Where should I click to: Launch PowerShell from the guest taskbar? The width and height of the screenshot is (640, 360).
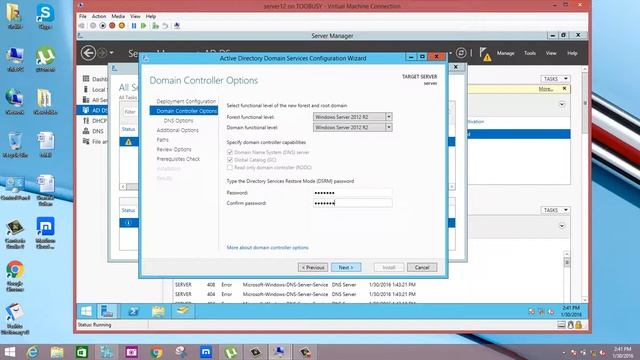(x=133, y=311)
